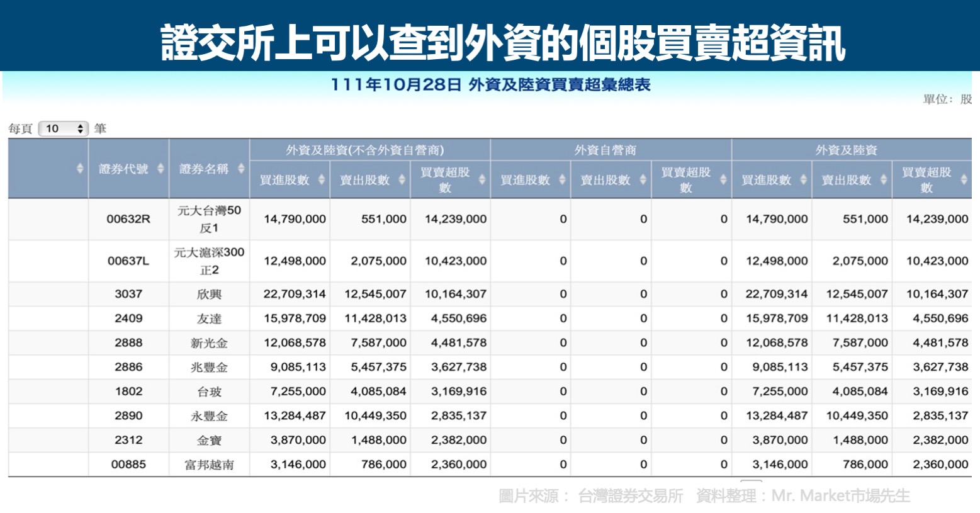Click the 外資自營商 group header
The image size is (980, 513).
[x=605, y=150]
